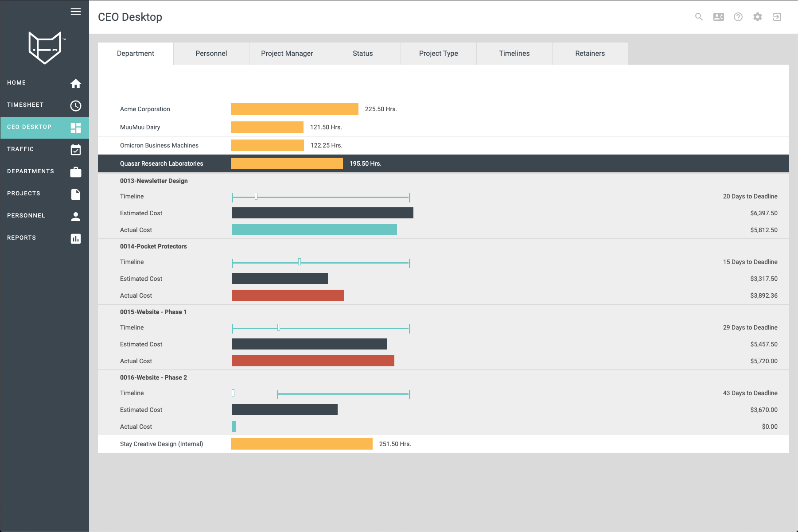Open the help question mark icon

tap(738, 16)
